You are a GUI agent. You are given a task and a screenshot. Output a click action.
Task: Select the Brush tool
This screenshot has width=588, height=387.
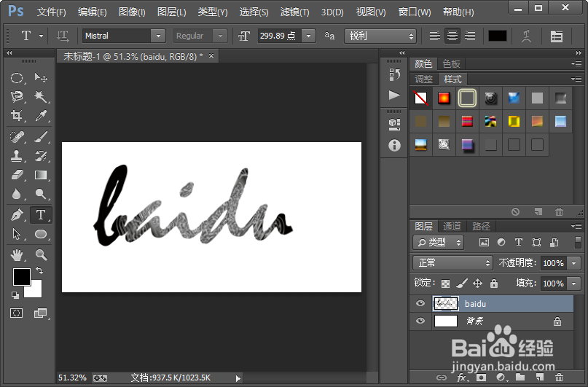click(41, 137)
